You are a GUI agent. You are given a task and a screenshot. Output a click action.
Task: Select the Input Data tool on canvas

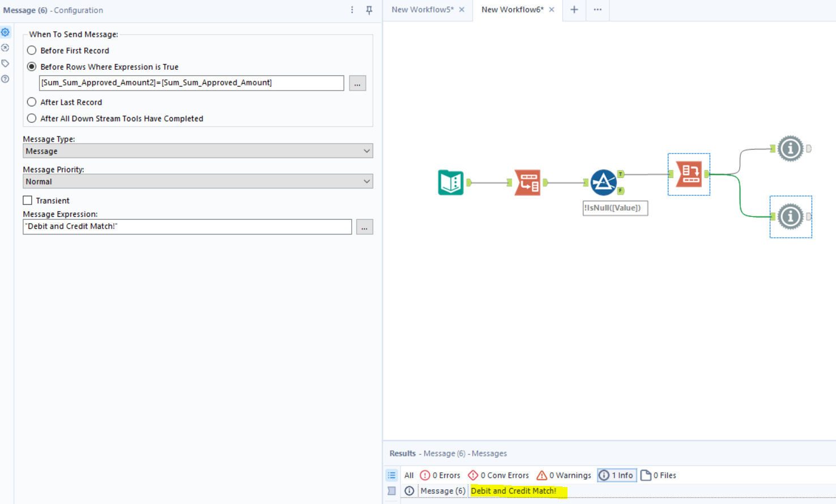[451, 182]
